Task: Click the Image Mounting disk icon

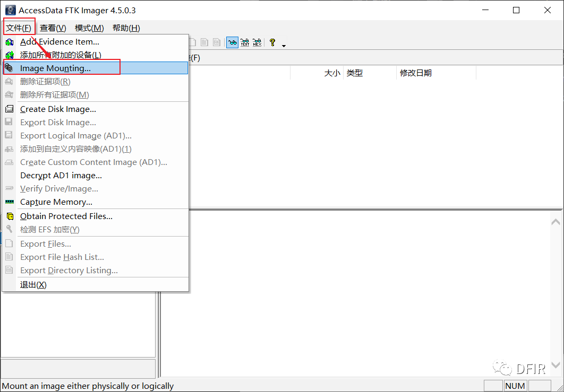Action: point(10,68)
